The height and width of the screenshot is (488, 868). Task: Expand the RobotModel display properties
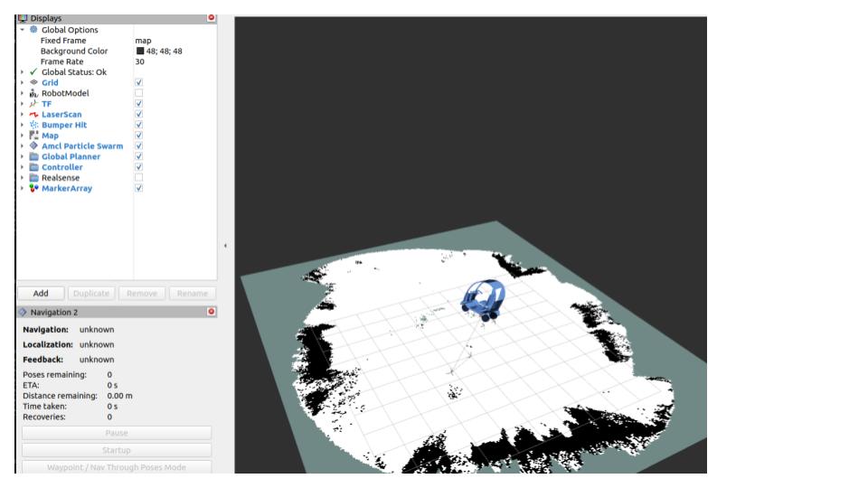coord(22,93)
